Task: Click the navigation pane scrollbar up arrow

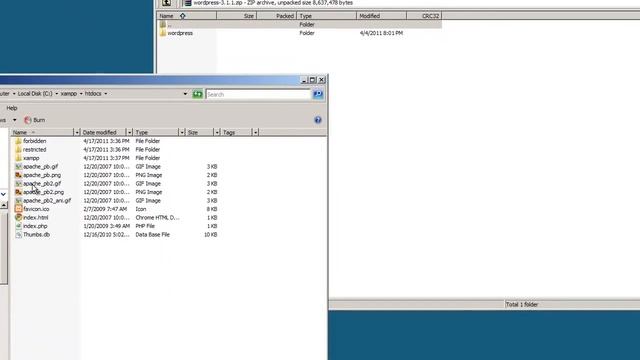Action: click(x=4, y=205)
